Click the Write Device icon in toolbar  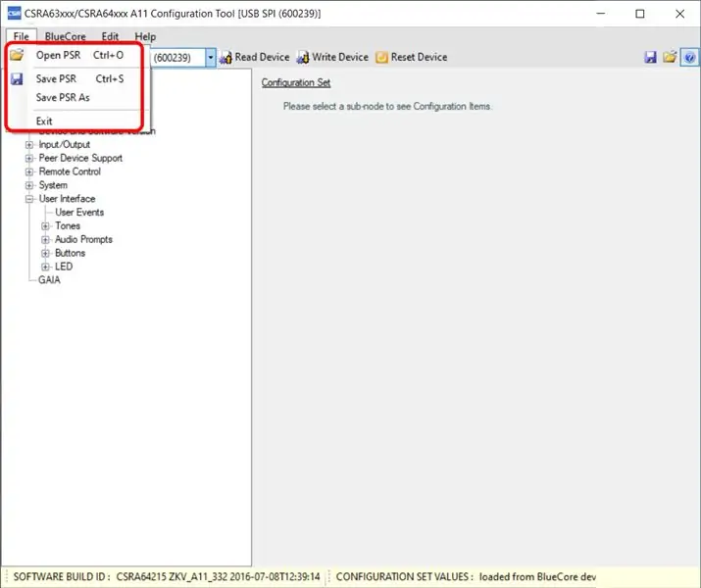click(303, 58)
